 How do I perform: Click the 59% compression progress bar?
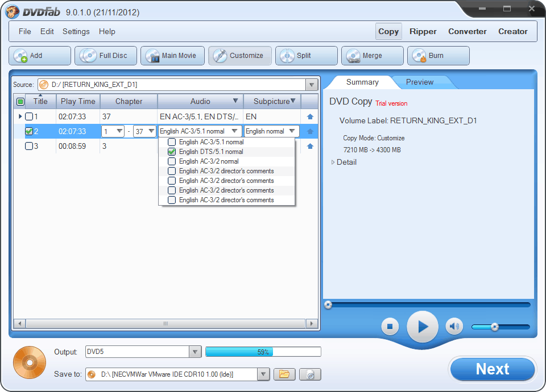[263, 352]
